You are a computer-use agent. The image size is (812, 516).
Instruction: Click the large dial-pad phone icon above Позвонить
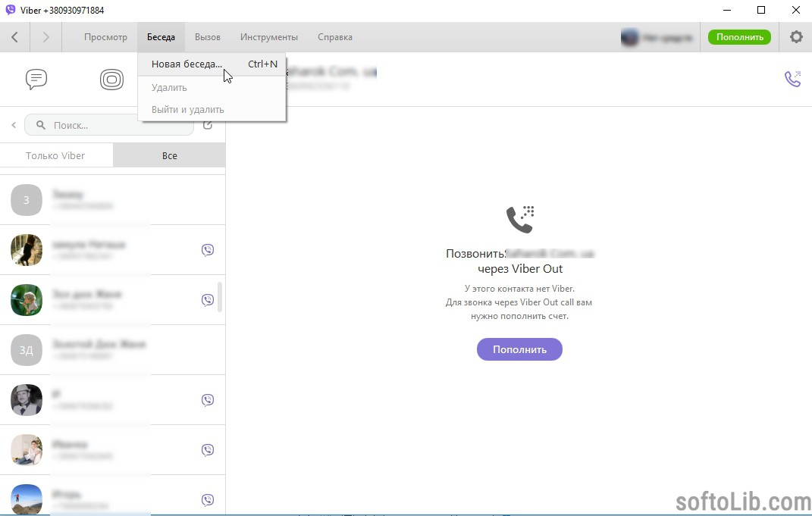(x=520, y=219)
